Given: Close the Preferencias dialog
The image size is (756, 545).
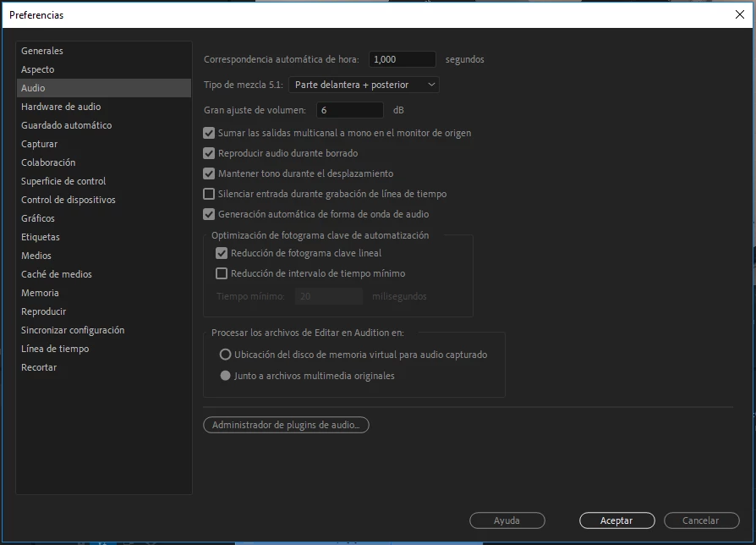Looking at the screenshot, I should pos(740,14).
